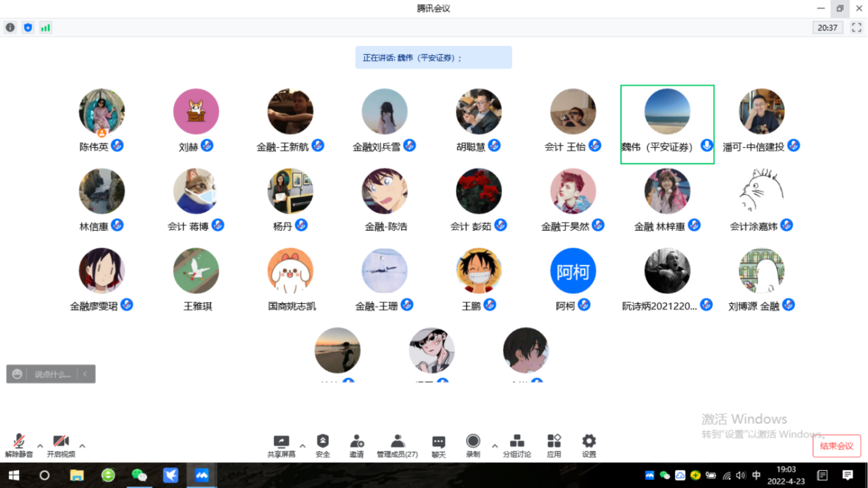The height and width of the screenshot is (488, 868).
Task: Expand the arrow beside the video button
Action: (x=82, y=445)
